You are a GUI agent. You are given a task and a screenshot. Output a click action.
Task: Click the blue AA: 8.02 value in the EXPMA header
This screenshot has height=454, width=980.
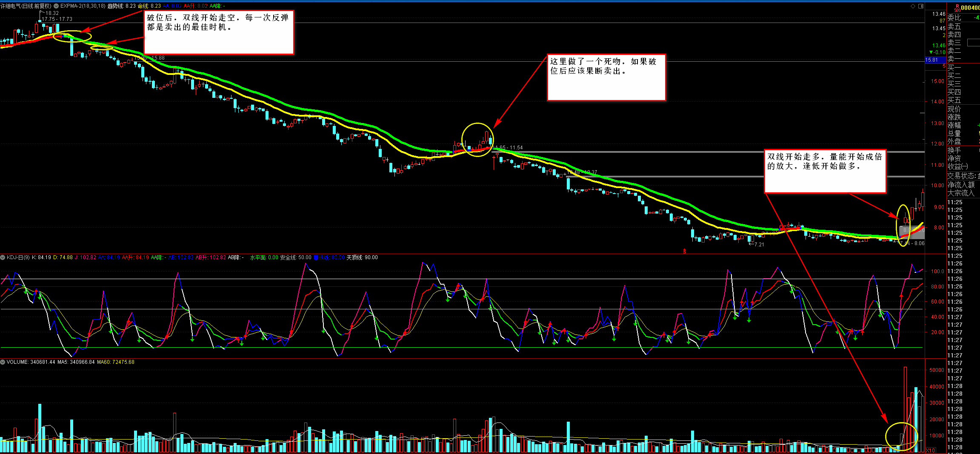[172, 6]
